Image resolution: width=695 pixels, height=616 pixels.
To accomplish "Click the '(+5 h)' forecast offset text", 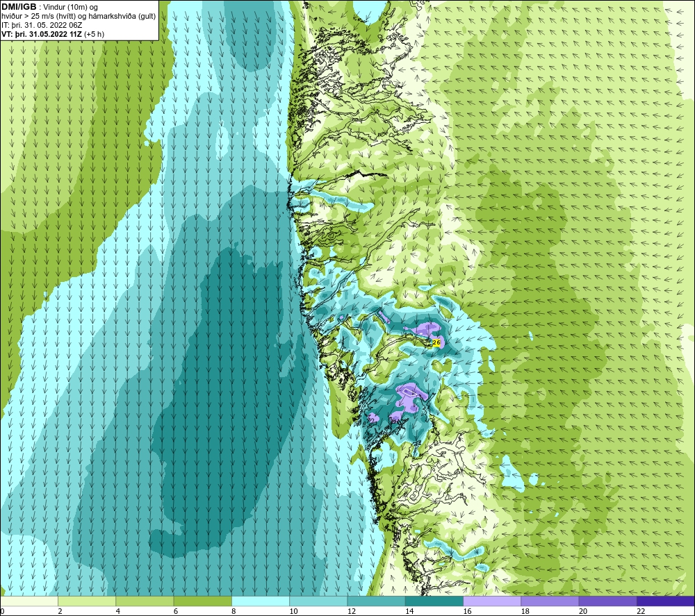I will click(94, 34).
